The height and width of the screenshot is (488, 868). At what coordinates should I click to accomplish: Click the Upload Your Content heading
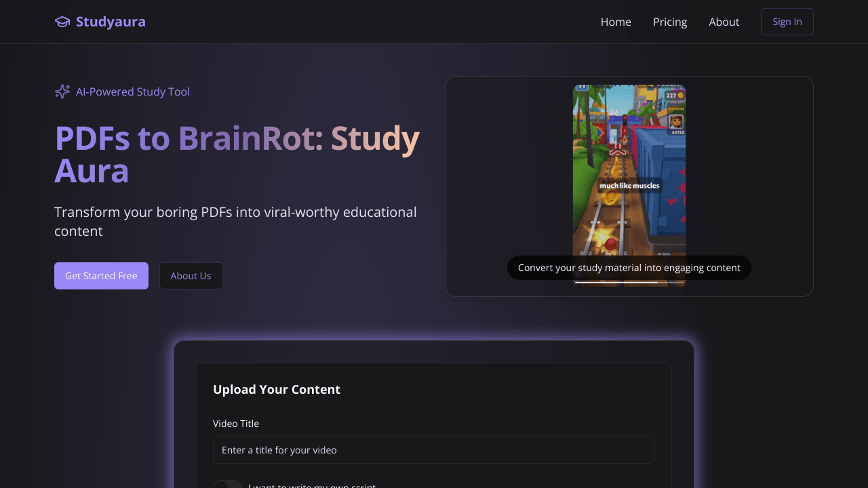coord(277,389)
